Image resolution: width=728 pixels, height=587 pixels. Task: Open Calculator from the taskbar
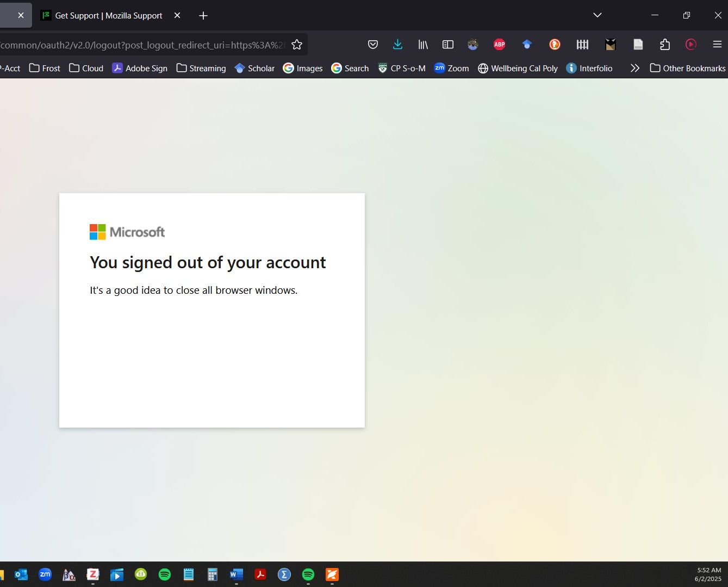[x=213, y=574]
